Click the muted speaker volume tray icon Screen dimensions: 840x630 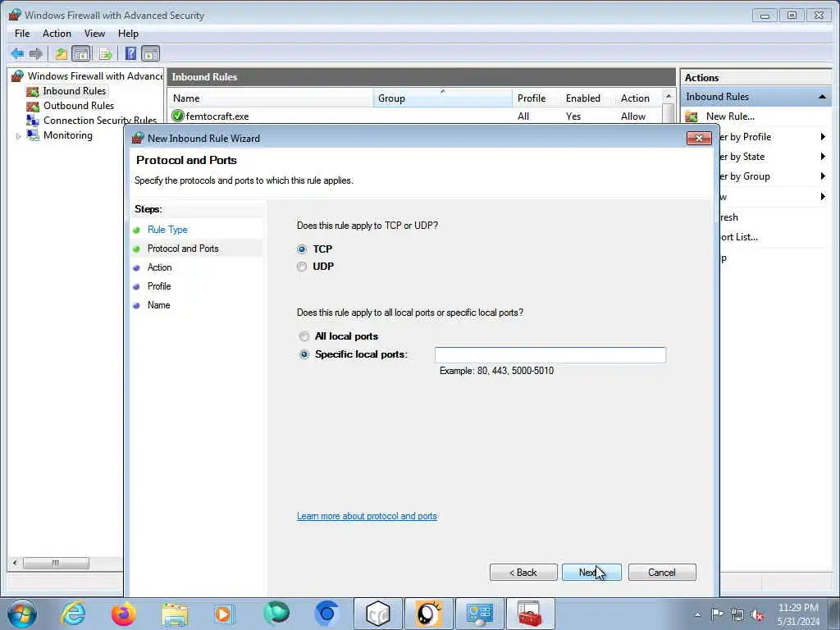(757, 614)
